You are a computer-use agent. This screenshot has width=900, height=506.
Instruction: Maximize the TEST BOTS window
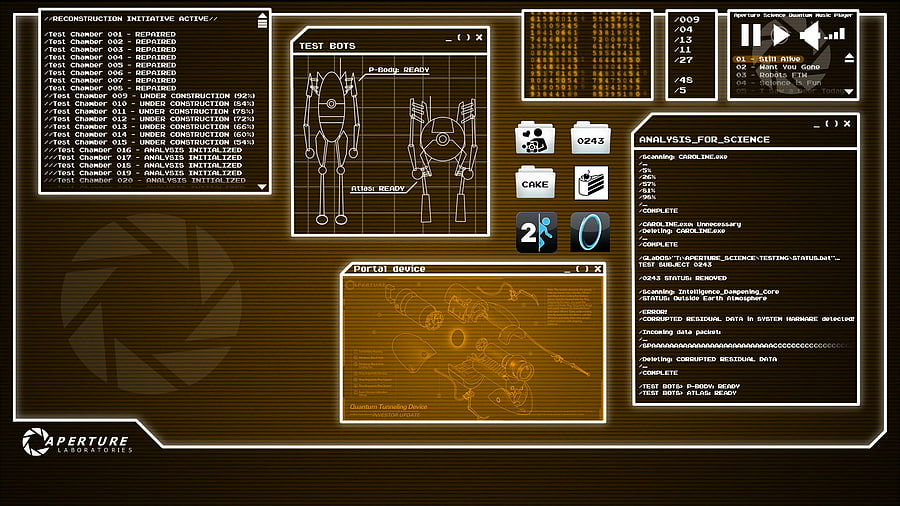click(x=464, y=37)
